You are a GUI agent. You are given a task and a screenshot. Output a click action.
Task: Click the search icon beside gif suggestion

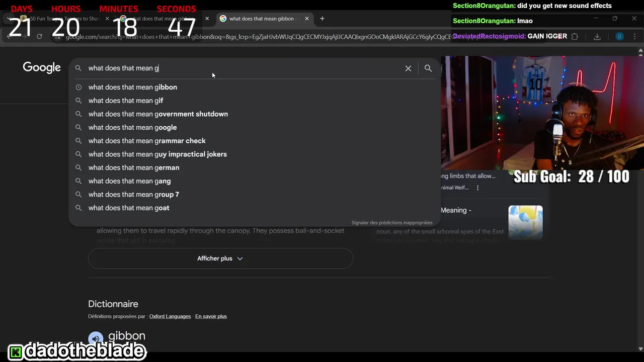78,101
